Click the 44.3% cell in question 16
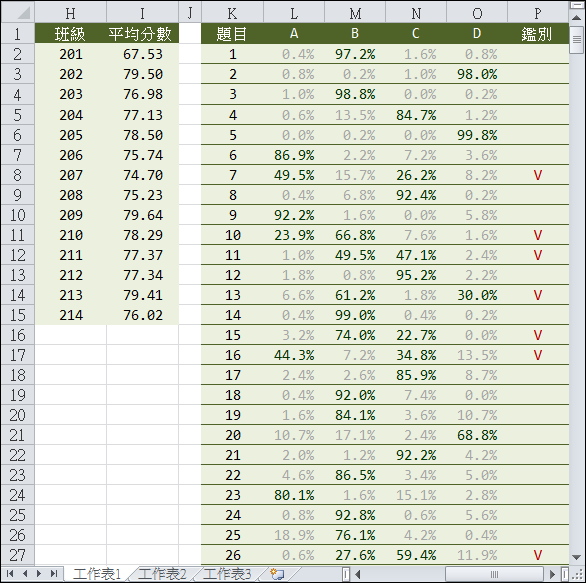The height and width of the screenshot is (583, 586). [x=294, y=355]
